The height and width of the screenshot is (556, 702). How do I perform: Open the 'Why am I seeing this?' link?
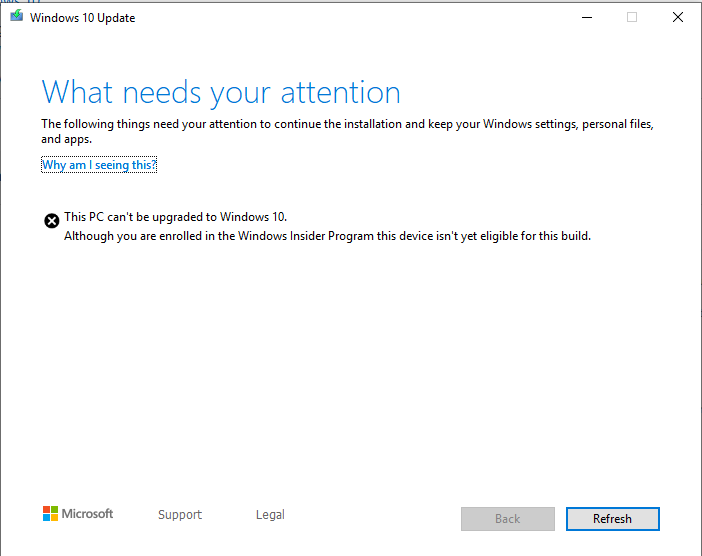[99, 165]
